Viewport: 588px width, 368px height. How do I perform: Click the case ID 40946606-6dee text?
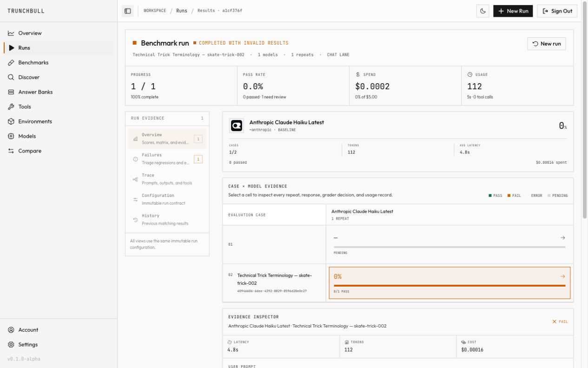pos(272,291)
